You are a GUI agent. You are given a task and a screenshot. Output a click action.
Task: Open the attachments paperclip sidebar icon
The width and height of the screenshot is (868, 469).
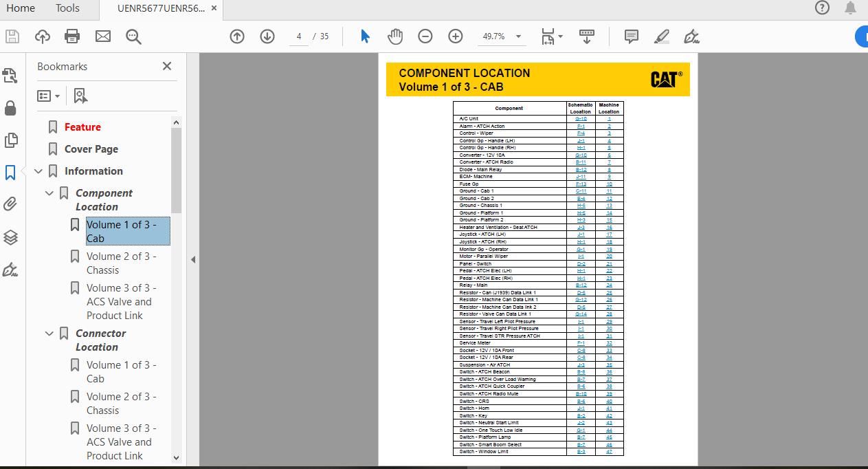[x=10, y=204]
